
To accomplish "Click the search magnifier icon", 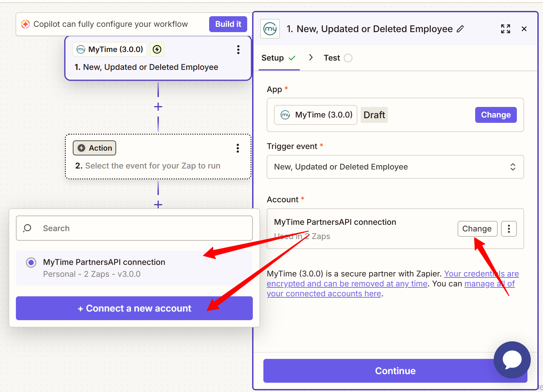I will click(27, 228).
